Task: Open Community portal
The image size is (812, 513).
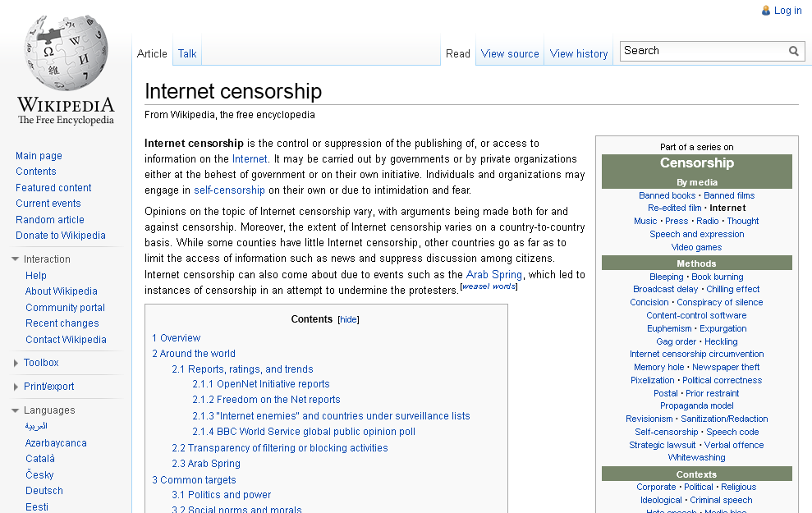Action: 65,308
